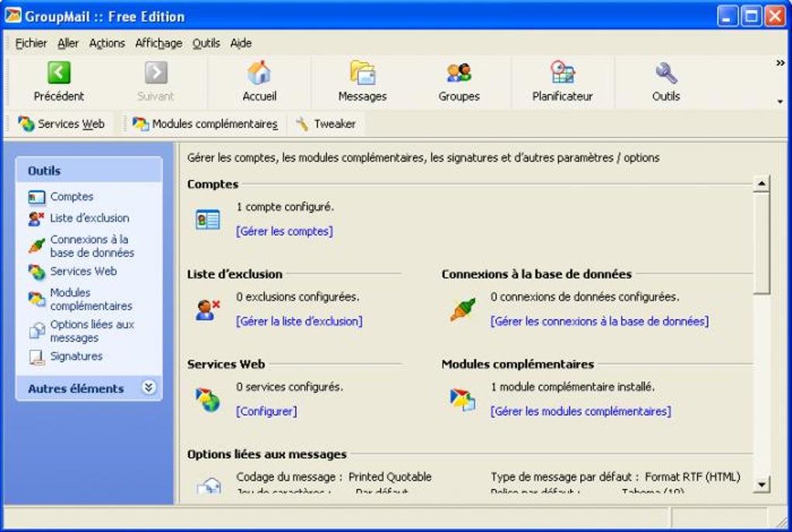The height and width of the screenshot is (532, 792).
Task: Click the add-ons icon under Modules complémentaires heading
Action: (463, 400)
